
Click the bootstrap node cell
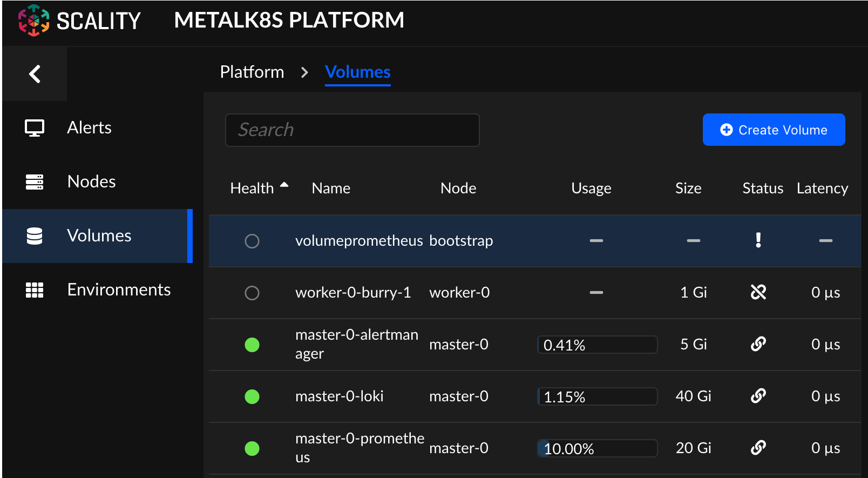click(x=461, y=240)
